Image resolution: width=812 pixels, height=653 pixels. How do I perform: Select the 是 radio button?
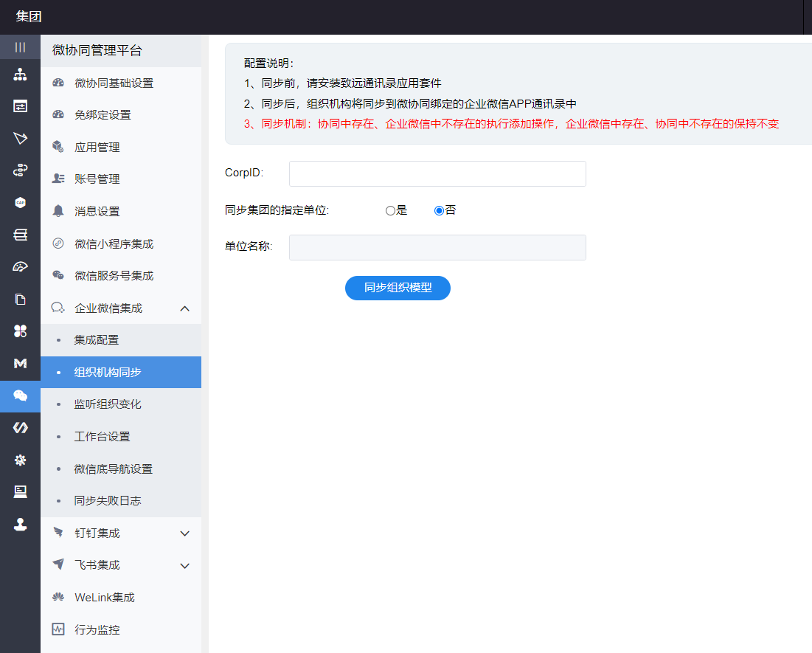pyautogui.click(x=390, y=210)
